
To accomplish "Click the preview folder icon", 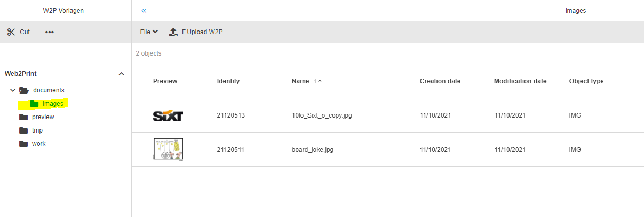I will [23, 117].
